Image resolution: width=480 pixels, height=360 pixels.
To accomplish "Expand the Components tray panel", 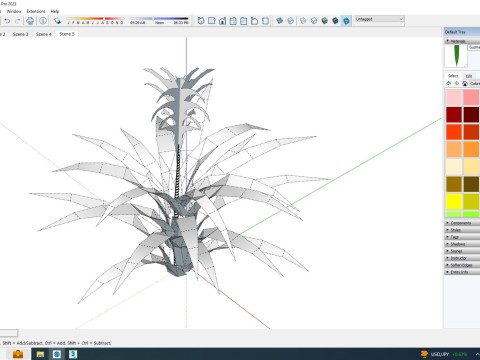I will pos(463,223).
